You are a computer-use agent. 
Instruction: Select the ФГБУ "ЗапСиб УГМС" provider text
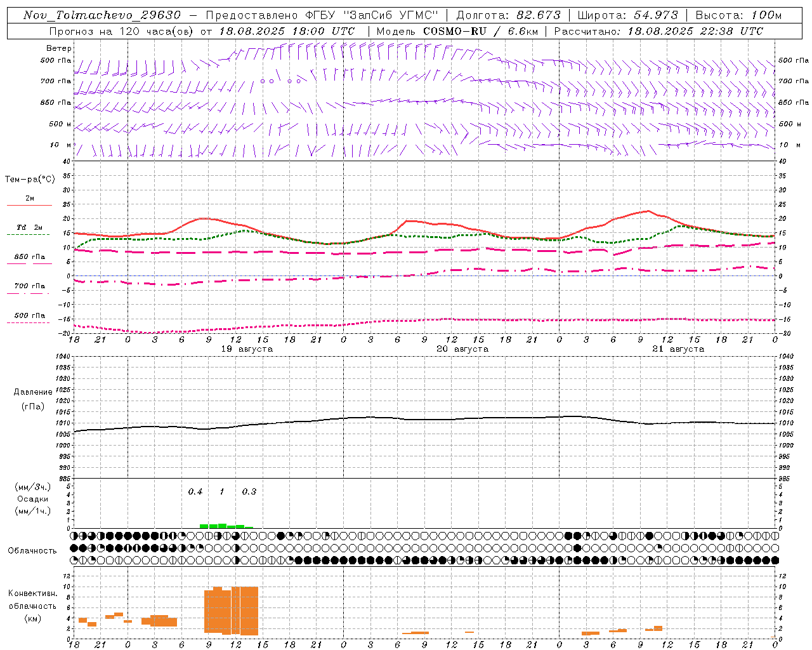pyautogui.click(x=372, y=15)
